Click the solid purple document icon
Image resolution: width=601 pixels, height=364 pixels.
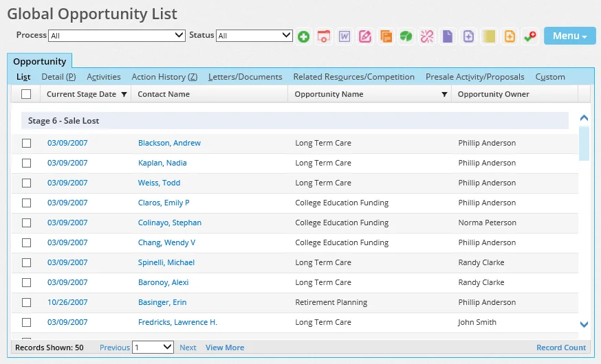coord(448,36)
